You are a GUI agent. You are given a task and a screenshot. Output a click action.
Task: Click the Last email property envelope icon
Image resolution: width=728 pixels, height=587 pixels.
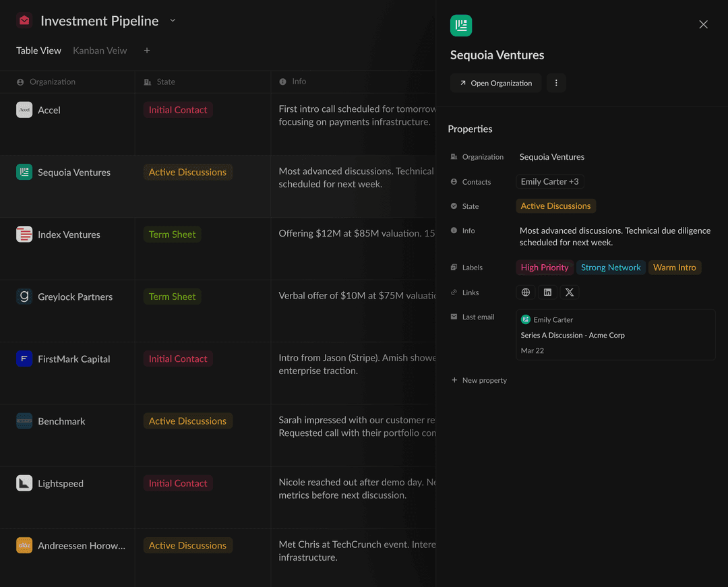click(454, 317)
